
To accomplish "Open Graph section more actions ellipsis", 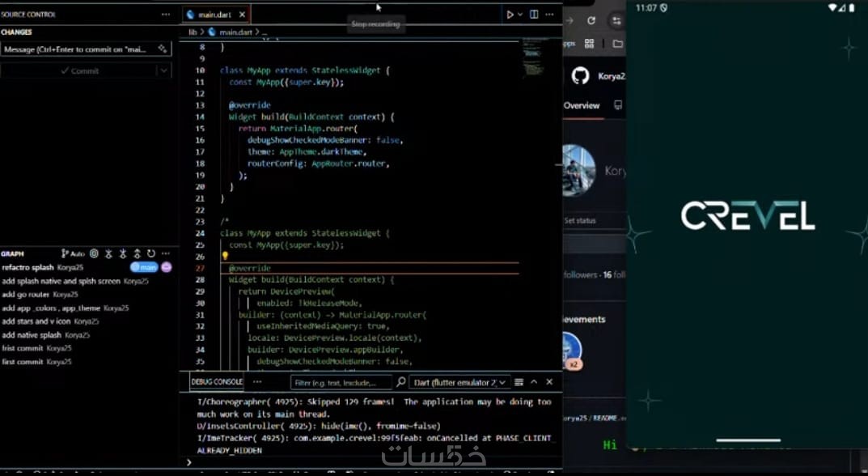I will click(x=166, y=254).
